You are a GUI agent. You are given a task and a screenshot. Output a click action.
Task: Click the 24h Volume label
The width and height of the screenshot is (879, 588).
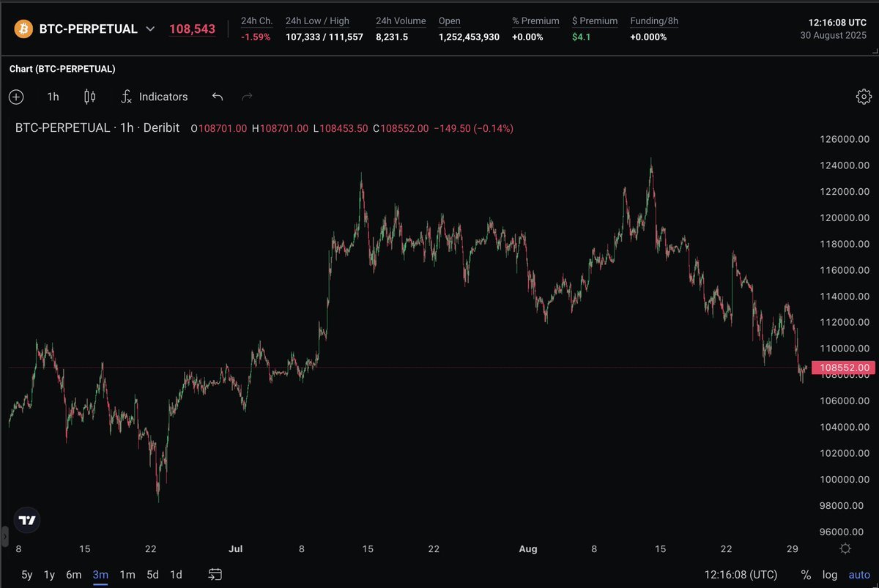pos(401,21)
